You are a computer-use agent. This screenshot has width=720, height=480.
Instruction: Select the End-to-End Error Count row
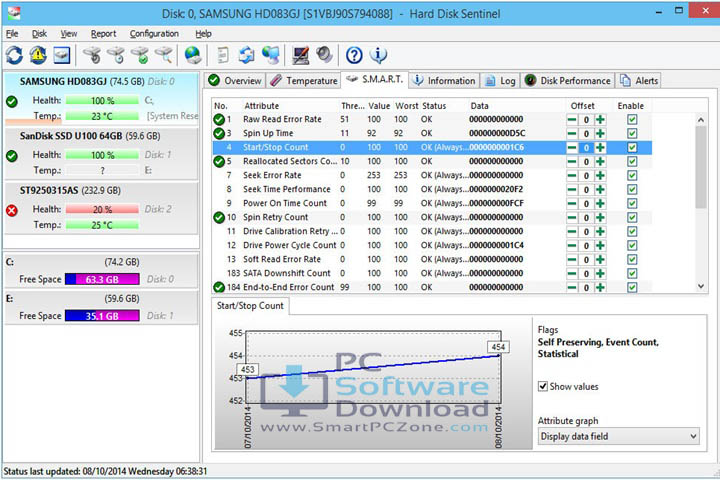point(432,287)
